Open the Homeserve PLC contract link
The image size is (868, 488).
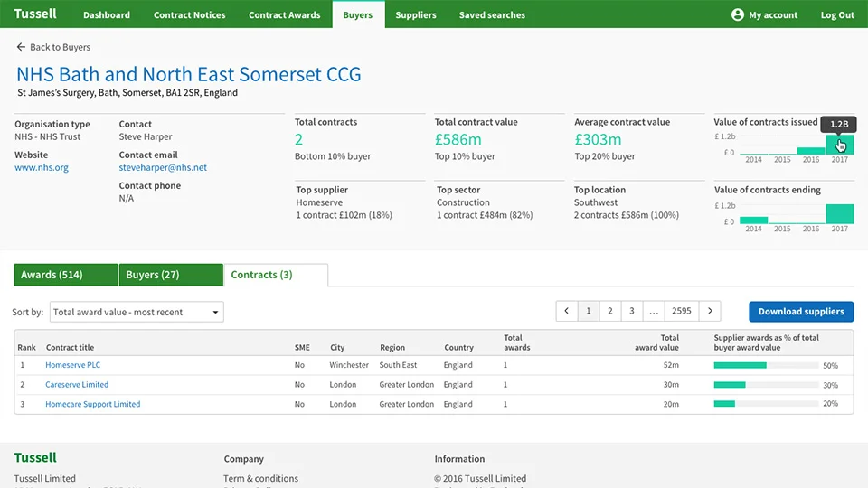[72, 364]
